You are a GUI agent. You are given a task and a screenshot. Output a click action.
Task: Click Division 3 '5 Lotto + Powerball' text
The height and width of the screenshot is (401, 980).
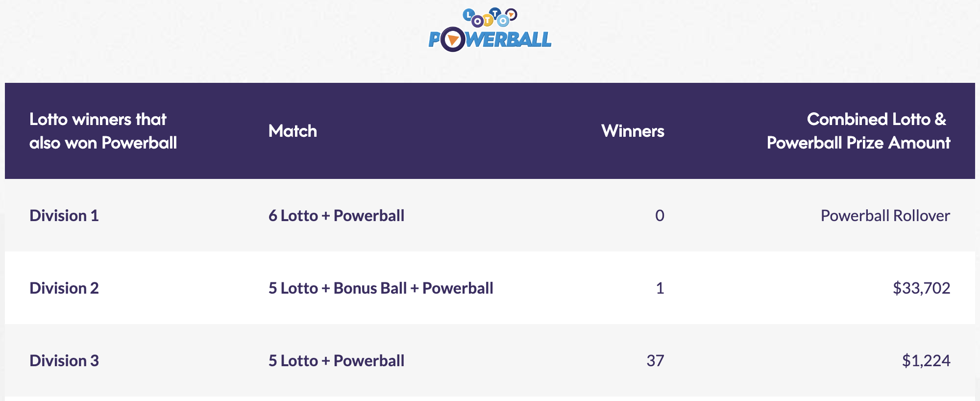[x=336, y=361]
